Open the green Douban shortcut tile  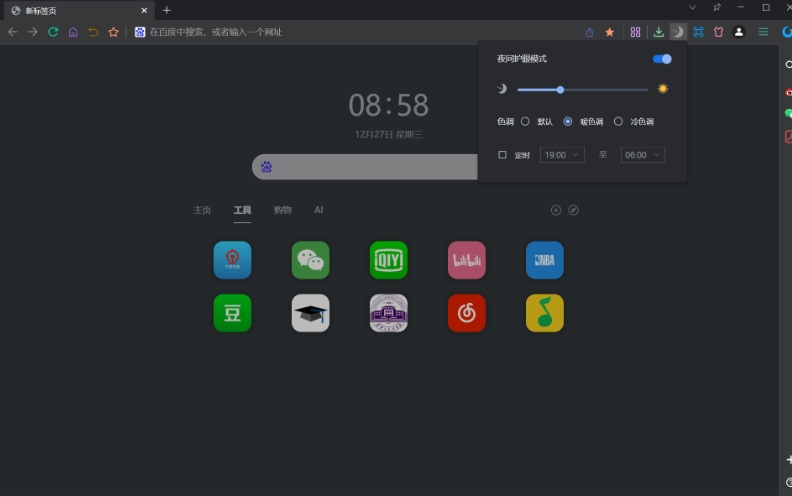(x=232, y=313)
